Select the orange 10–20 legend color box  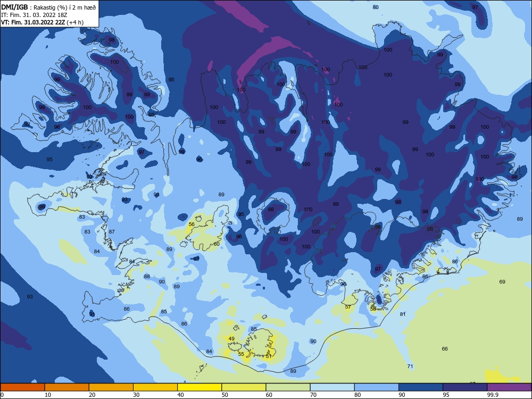67,387
